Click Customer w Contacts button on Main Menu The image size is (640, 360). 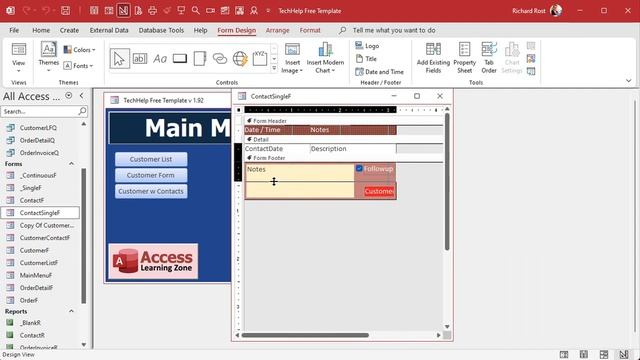click(x=151, y=191)
